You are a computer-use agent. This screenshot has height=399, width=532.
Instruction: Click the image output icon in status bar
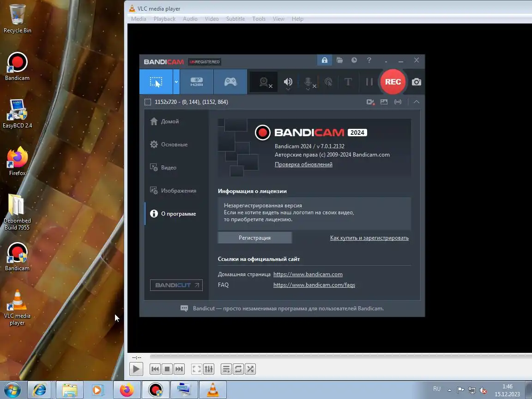[x=384, y=102]
